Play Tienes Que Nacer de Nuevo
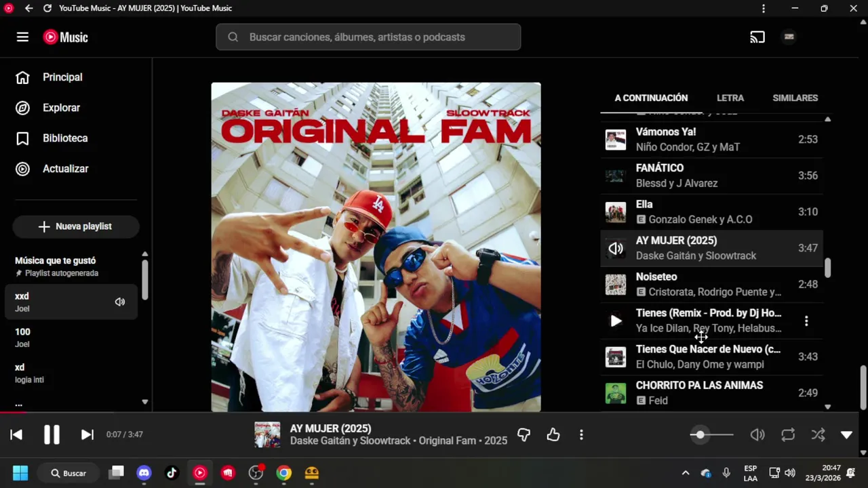 711,357
